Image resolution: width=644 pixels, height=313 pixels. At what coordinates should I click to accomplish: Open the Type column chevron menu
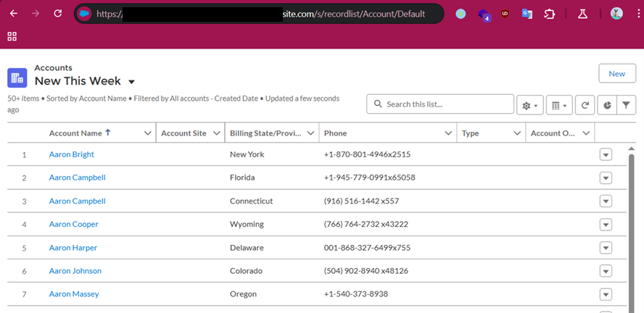pos(518,133)
